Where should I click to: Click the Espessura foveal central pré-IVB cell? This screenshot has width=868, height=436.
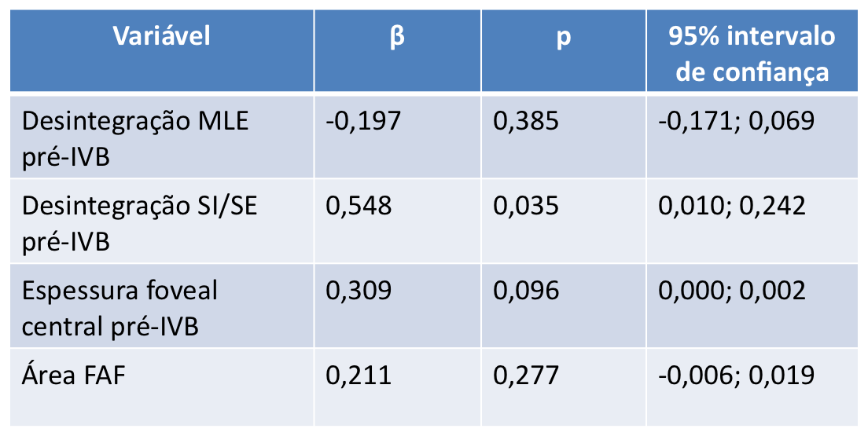click(120, 308)
